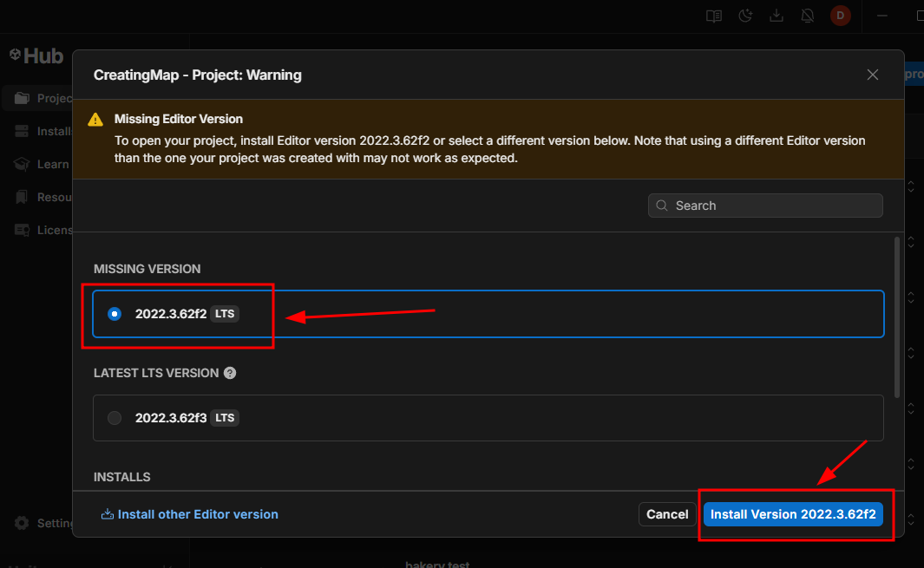924x568 pixels.
Task: Select the 2022.3.62f2 missing version radio button
Action: (x=115, y=314)
